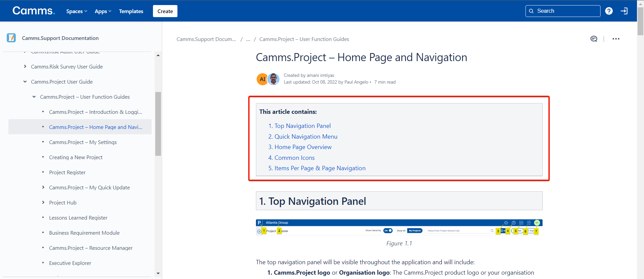644x279 pixels.
Task: Click the Camms.Support Documentation space icon
Action: click(11, 38)
